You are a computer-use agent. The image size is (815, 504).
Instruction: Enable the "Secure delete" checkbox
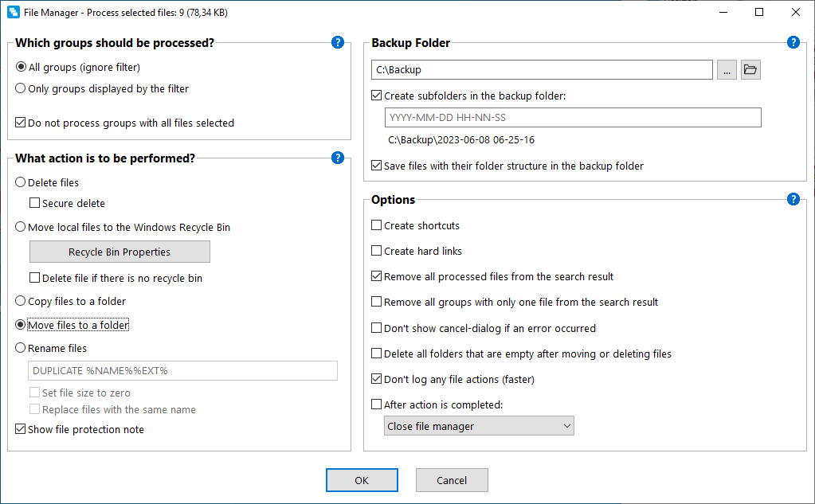[x=35, y=203]
